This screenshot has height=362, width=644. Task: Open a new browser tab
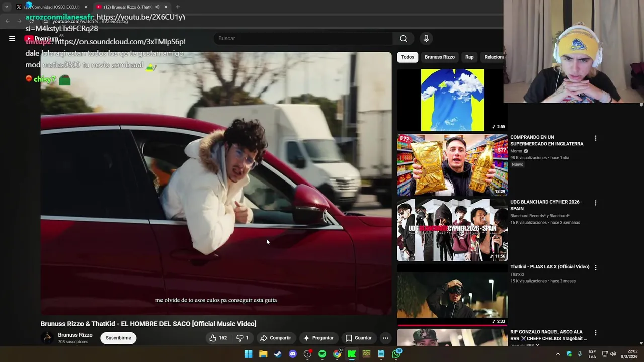pyautogui.click(x=178, y=7)
